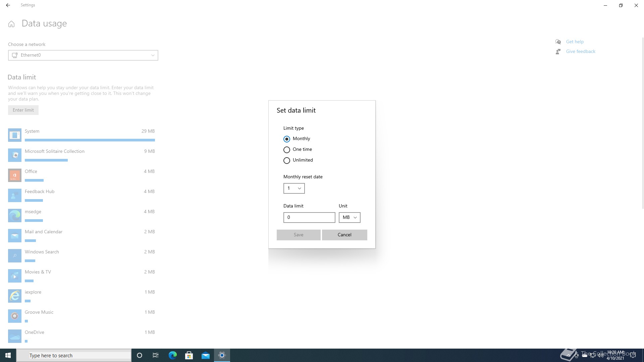
Task: Click the Mail and Calendar icon
Action: [x=15, y=236]
